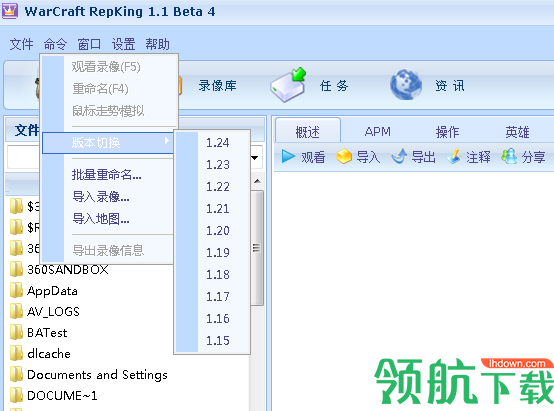Select version 1.22

pos(218,187)
